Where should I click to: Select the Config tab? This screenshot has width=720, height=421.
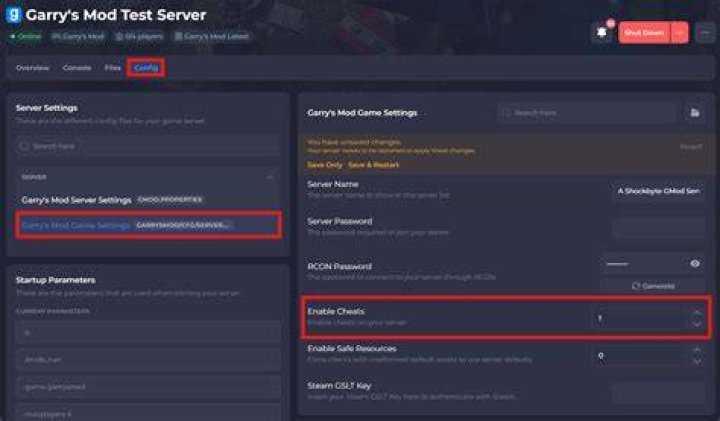coord(146,68)
